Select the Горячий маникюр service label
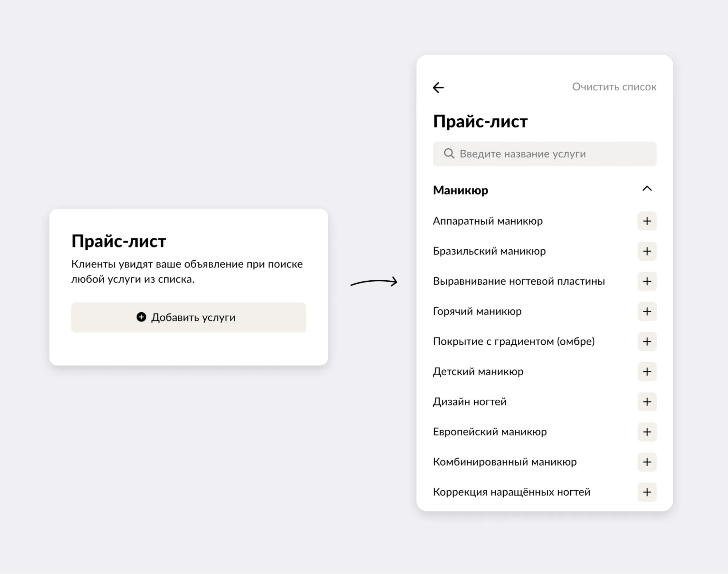The width and height of the screenshot is (728, 574). point(477,312)
